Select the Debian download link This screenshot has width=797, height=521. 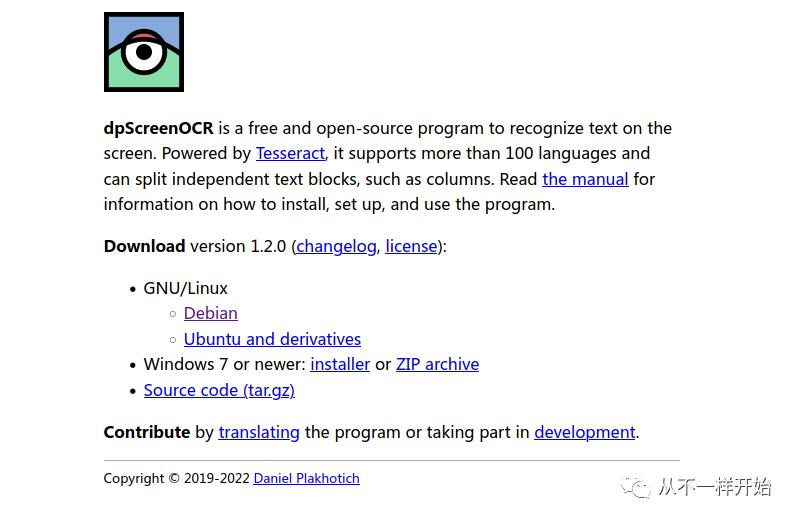pos(210,314)
